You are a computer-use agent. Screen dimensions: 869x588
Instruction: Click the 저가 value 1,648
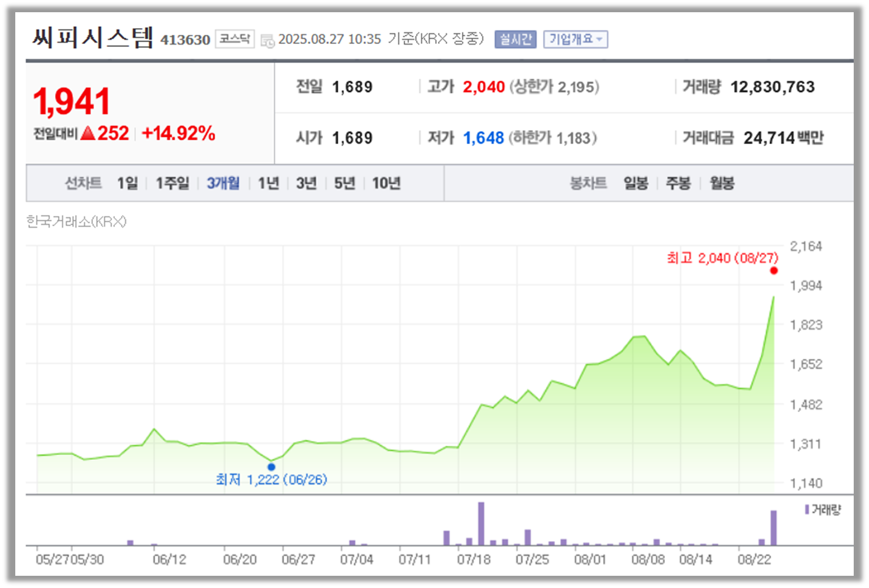(483, 139)
